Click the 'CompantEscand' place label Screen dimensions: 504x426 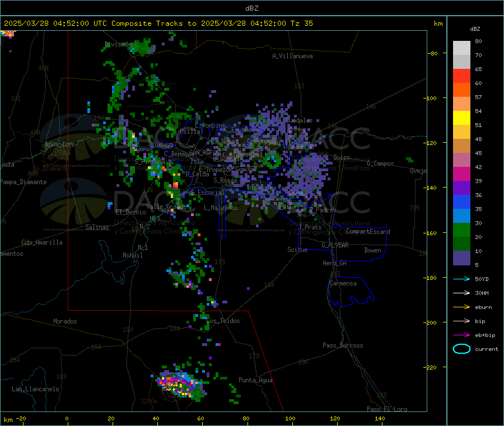click(x=368, y=231)
